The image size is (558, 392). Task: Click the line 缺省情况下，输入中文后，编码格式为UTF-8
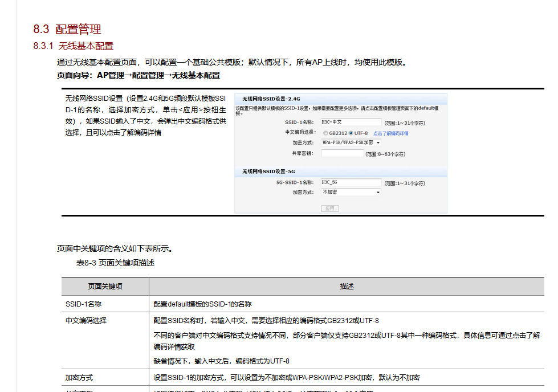pos(221,361)
